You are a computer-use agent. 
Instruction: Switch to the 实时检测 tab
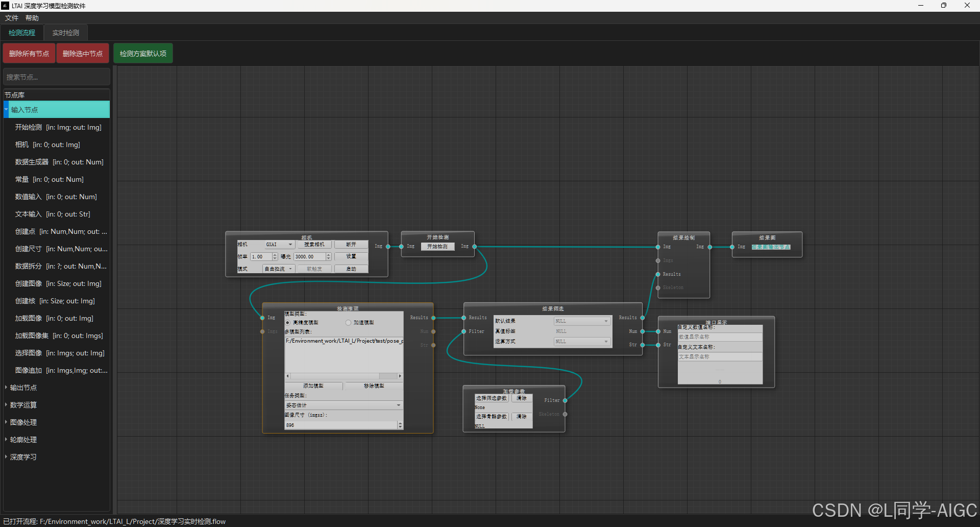(66, 33)
